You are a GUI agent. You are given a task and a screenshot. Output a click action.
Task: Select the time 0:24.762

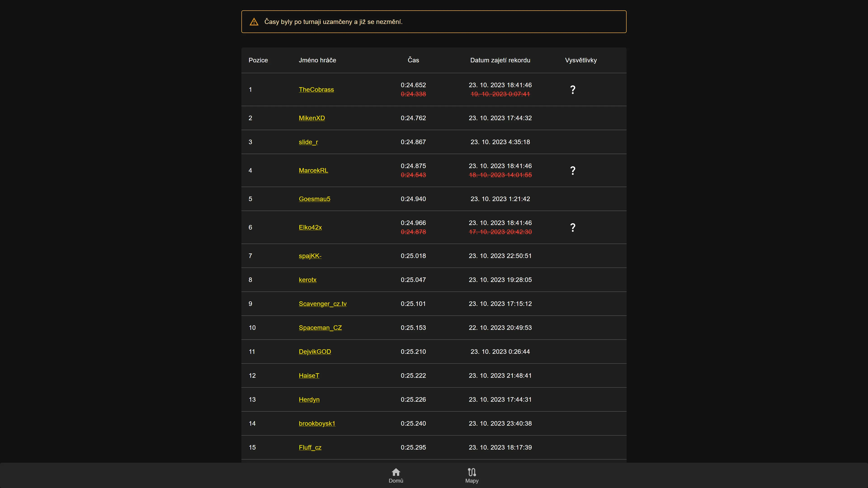click(413, 118)
